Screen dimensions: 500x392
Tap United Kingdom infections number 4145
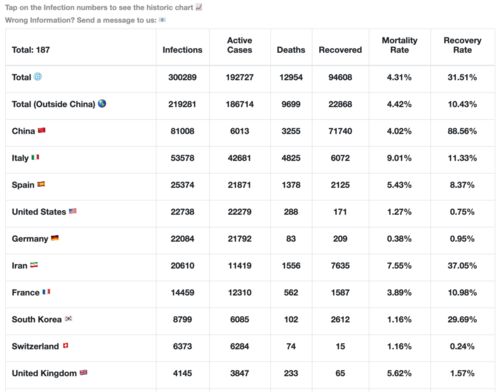(x=182, y=373)
